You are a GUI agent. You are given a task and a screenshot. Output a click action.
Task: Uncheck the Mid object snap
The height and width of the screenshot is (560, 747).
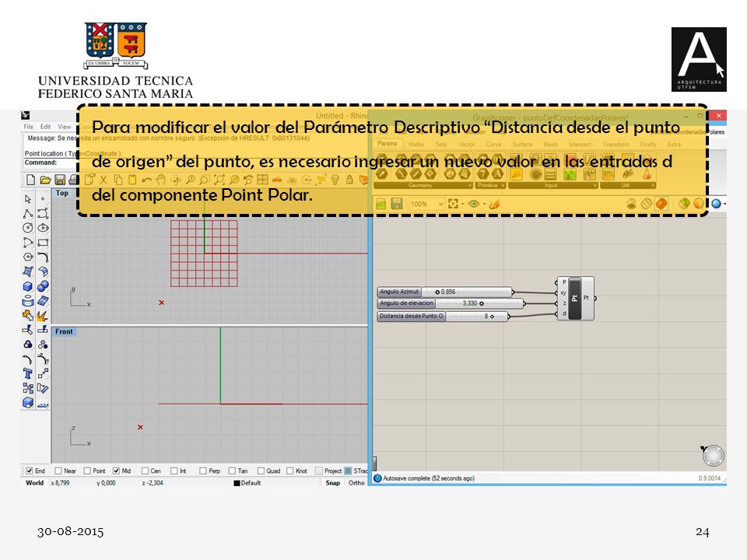tap(116, 471)
